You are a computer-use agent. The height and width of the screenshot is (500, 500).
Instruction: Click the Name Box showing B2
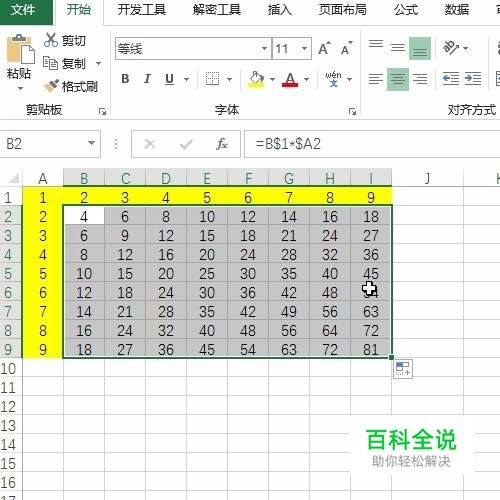click(50, 144)
